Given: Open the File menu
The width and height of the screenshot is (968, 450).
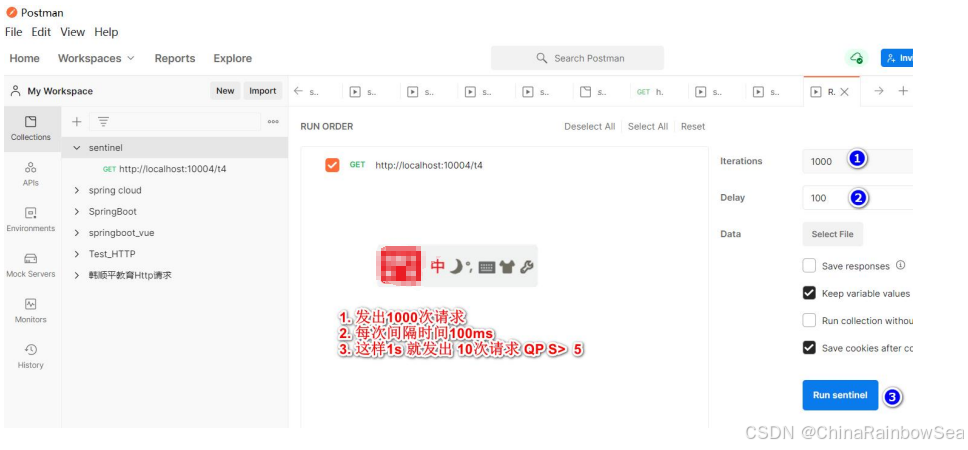Looking at the screenshot, I should click(14, 32).
